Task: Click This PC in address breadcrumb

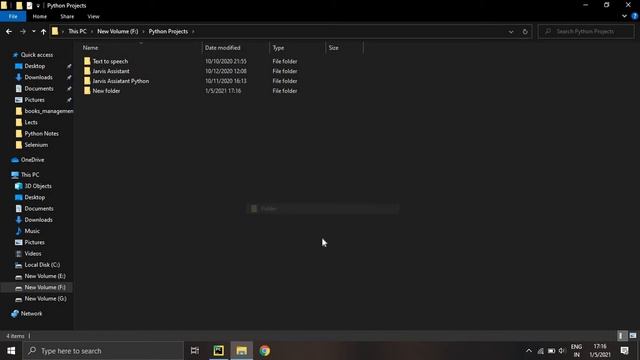Action: 77,31
